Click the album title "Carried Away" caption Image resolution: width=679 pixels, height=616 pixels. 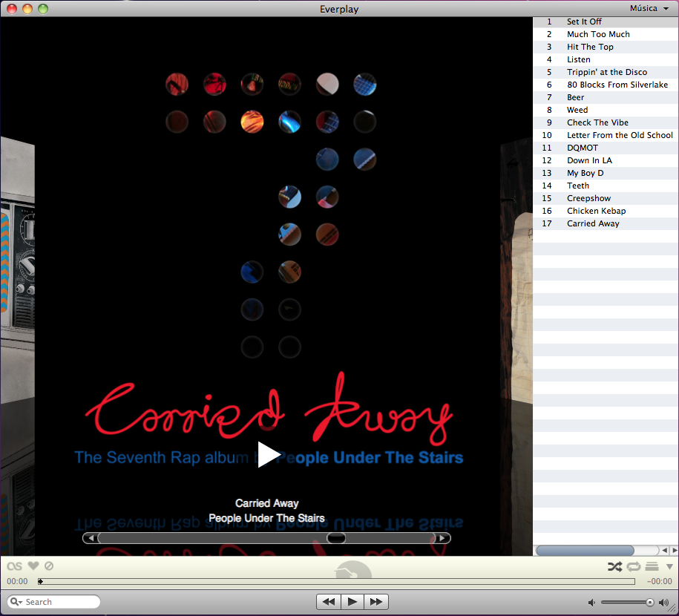(266, 503)
